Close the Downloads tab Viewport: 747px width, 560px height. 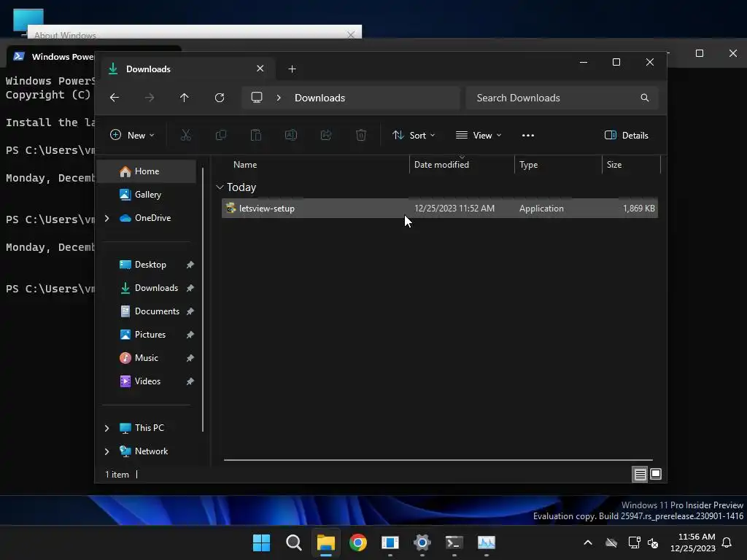(x=260, y=69)
